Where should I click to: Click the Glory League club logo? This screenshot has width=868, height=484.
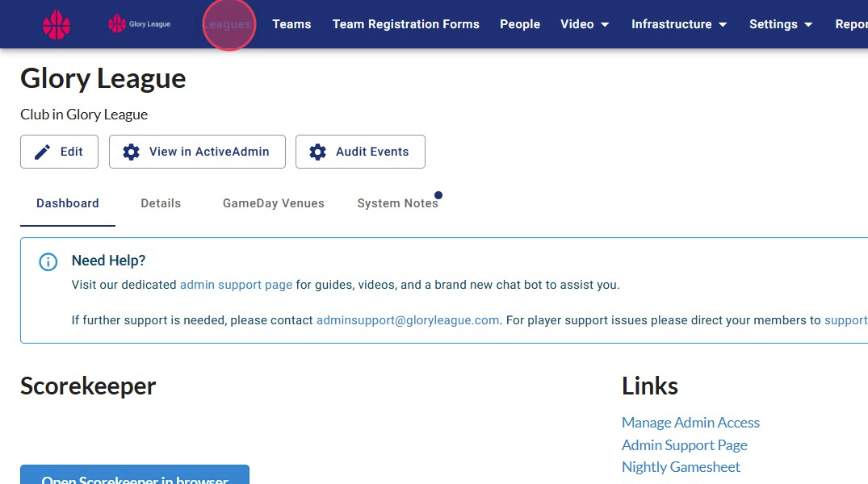[140, 23]
